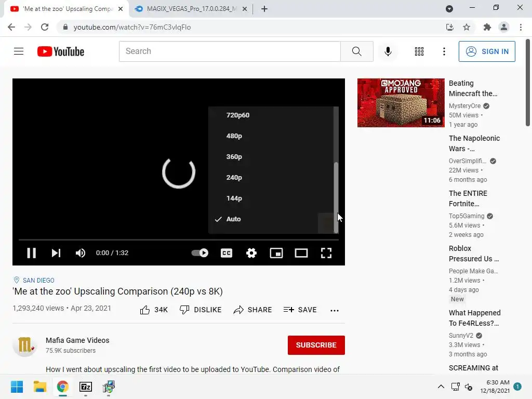
Task: Open The ENTIRE Fortnite video
Action: tap(468, 198)
